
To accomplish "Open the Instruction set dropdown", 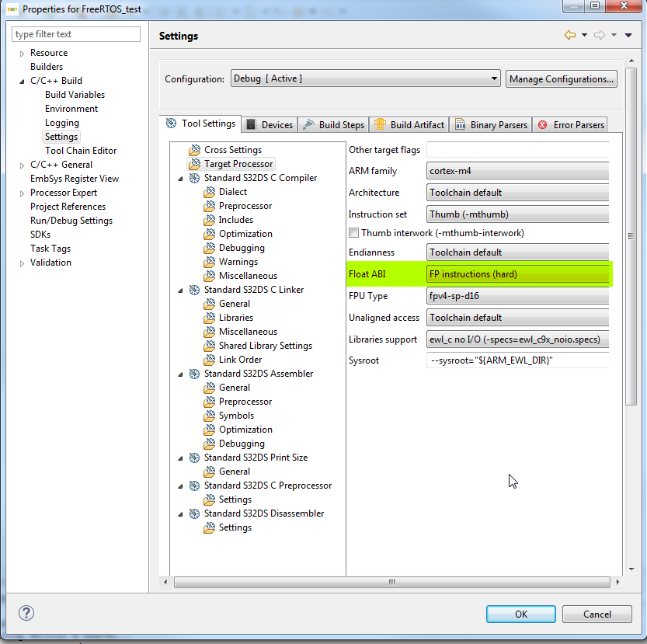I will (517, 214).
